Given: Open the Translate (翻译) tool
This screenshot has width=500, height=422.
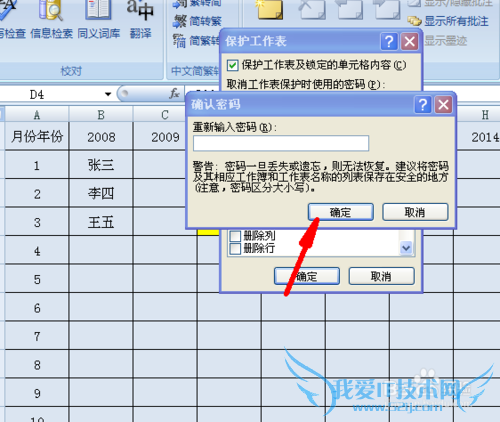Looking at the screenshot, I should pos(140,20).
